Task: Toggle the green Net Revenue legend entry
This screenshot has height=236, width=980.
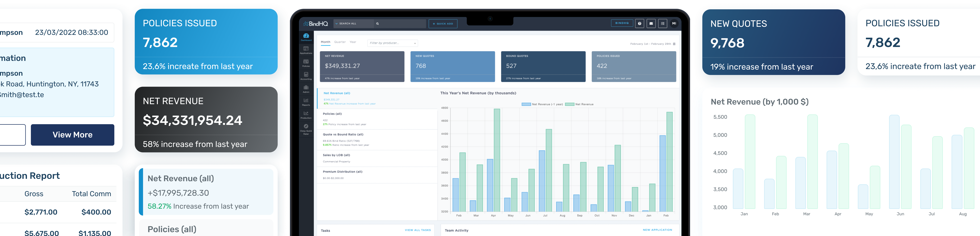Action: point(579,104)
